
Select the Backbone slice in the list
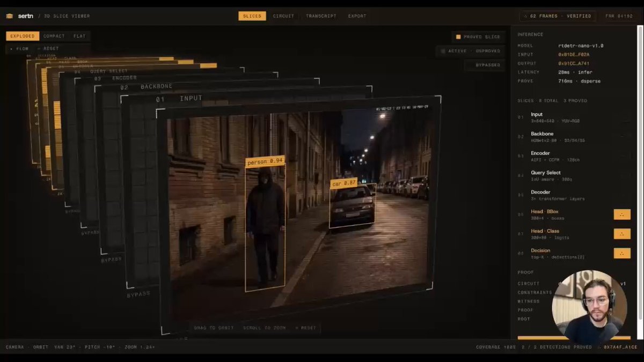coord(574,137)
